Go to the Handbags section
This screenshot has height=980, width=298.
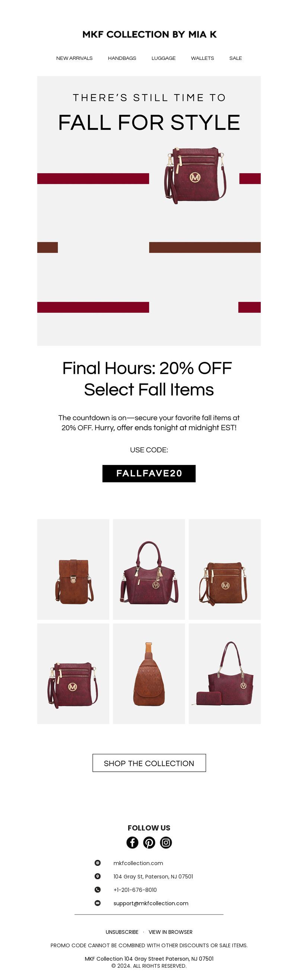[x=122, y=58]
